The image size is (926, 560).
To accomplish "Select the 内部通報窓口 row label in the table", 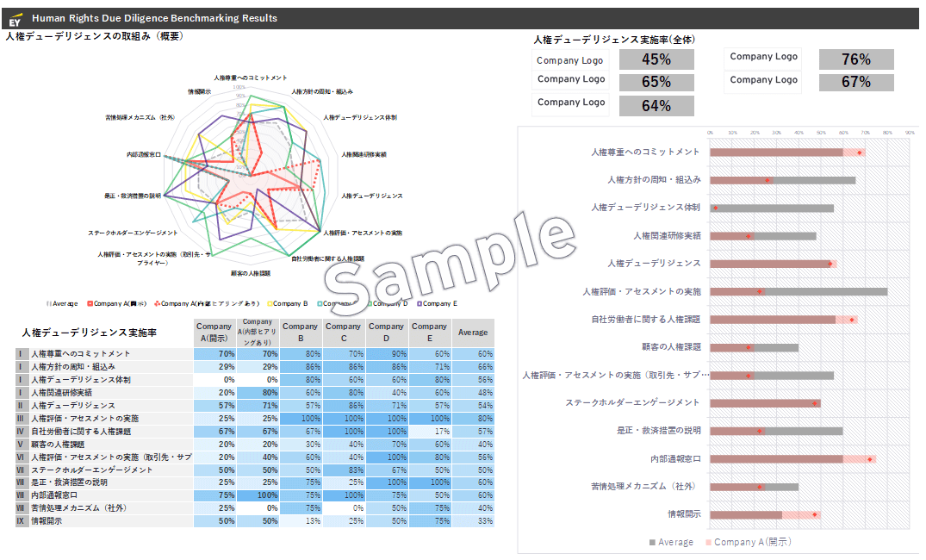I will [x=54, y=495].
